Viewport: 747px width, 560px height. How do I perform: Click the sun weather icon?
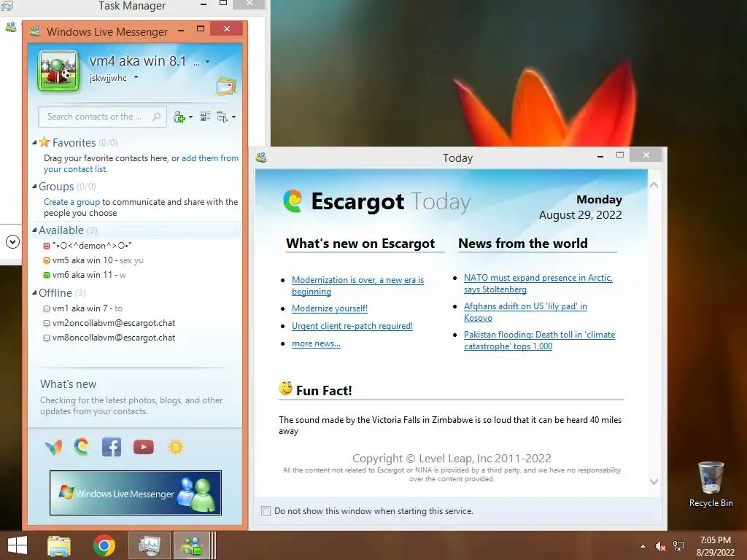coord(175,447)
